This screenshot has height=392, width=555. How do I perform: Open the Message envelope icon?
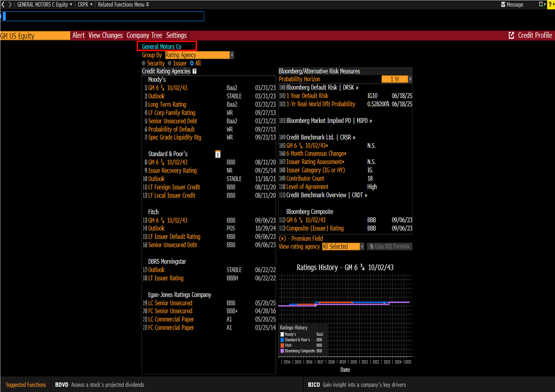[503, 4]
